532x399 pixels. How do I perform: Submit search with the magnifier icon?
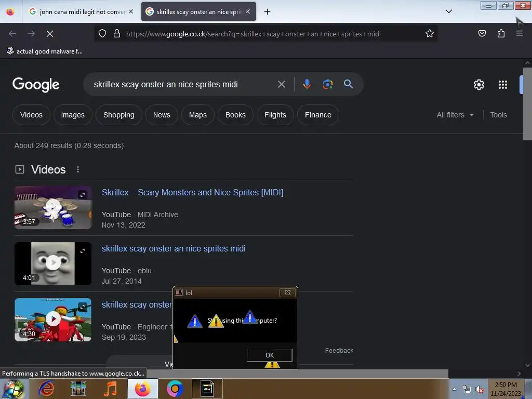[348, 84]
